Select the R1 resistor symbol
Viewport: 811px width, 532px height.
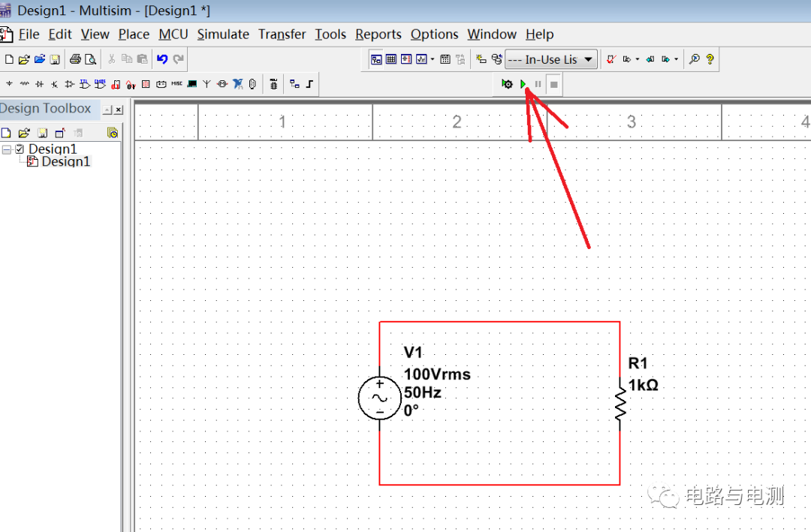click(x=620, y=404)
